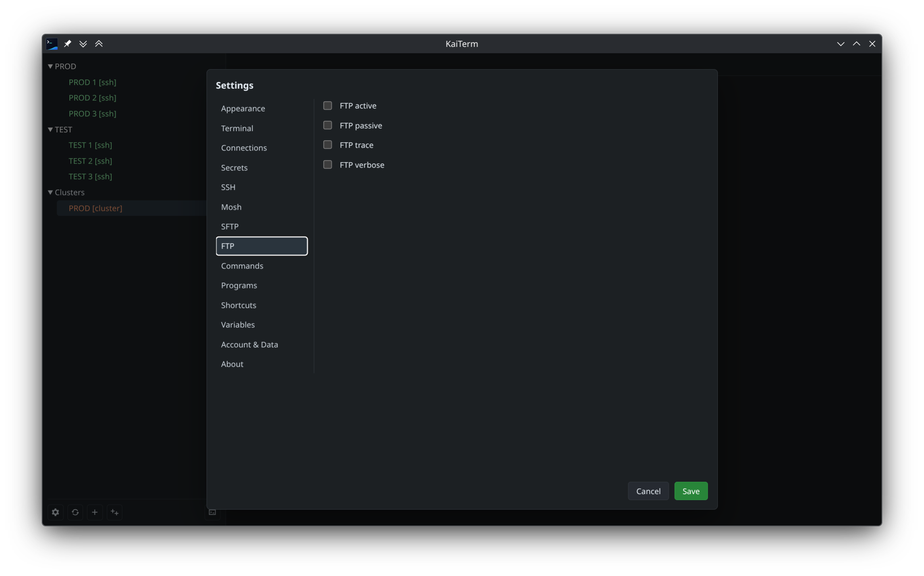Save the settings
Screen dimensions: 924x576
pyautogui.click(x=691, y=491)
